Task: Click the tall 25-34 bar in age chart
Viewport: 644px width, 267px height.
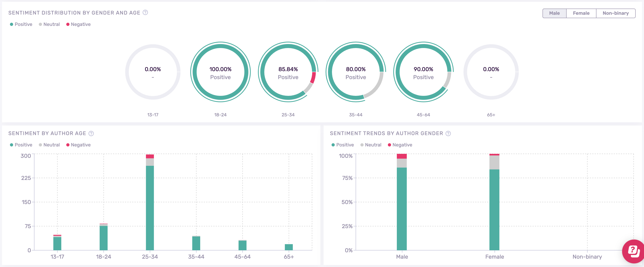Action: coord(150,208)
